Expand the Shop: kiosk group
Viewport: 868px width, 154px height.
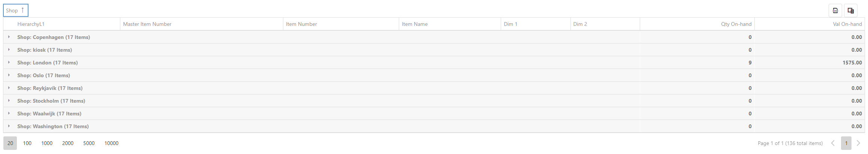(x=9, y=50)
